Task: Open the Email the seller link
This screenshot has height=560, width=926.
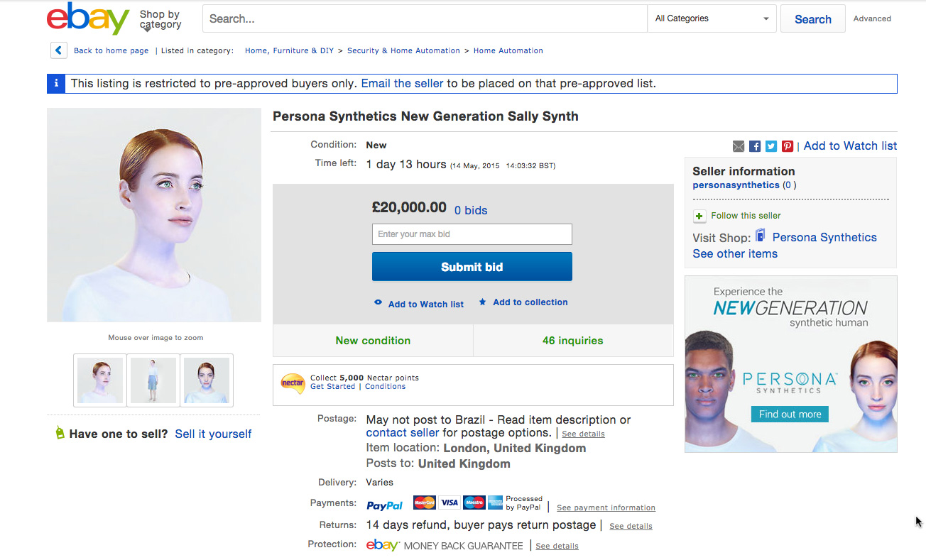Action: (x=402, y=84)
